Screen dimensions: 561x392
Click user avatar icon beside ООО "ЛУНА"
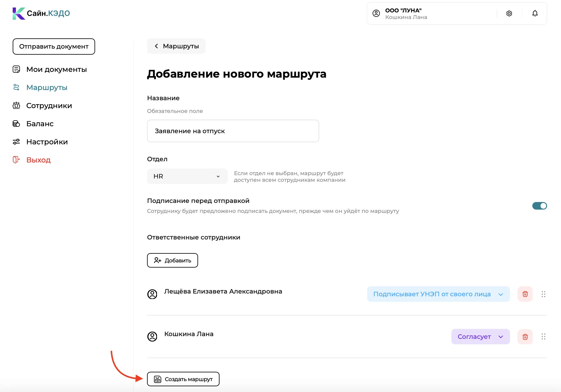coord(376,13)
